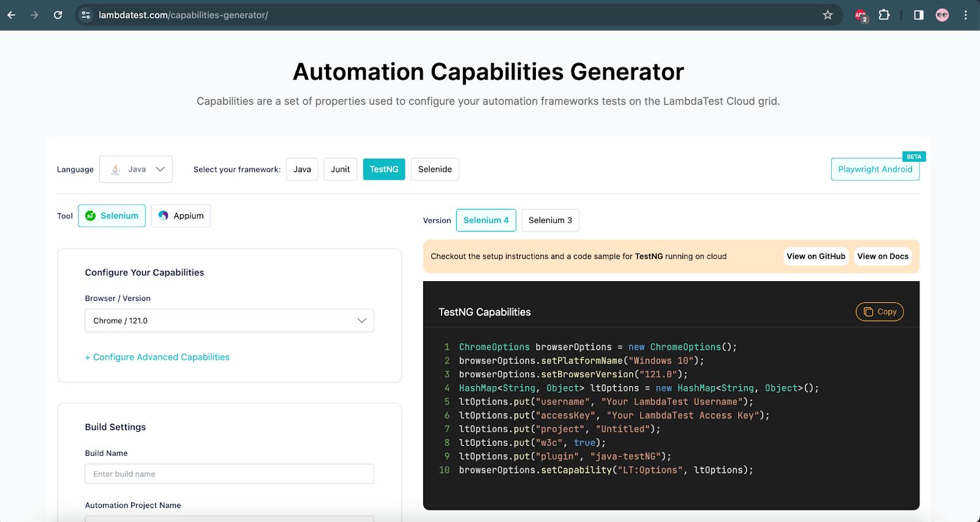Screen dimensions: 980x522
Task: Bookmark this page with the star icon
Action: (x=827, y=15)
